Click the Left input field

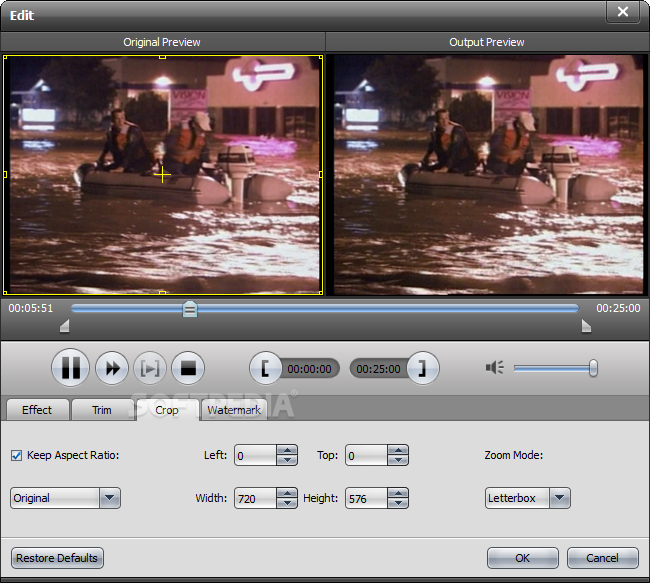pyautogui.click(x=255, y=455)
